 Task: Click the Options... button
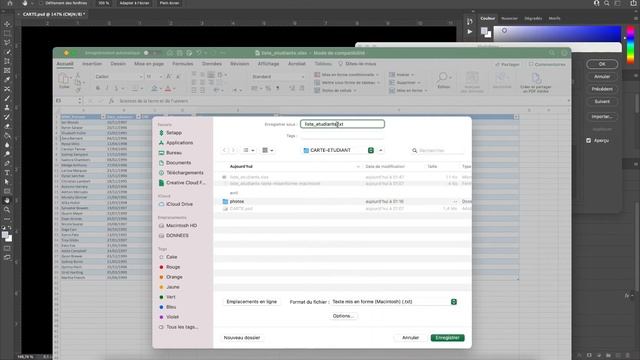point(343,316)
